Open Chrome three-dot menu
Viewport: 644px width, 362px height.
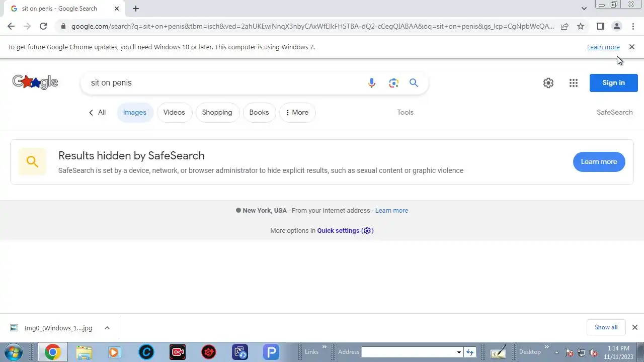pyautogui.click(x=633, y=26)
